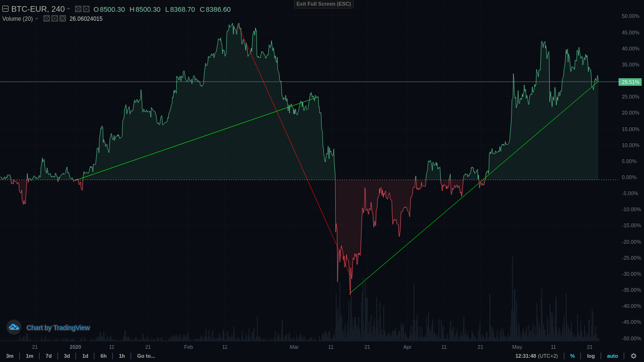Open BTC-EUR series settings gear

point(86,9)
